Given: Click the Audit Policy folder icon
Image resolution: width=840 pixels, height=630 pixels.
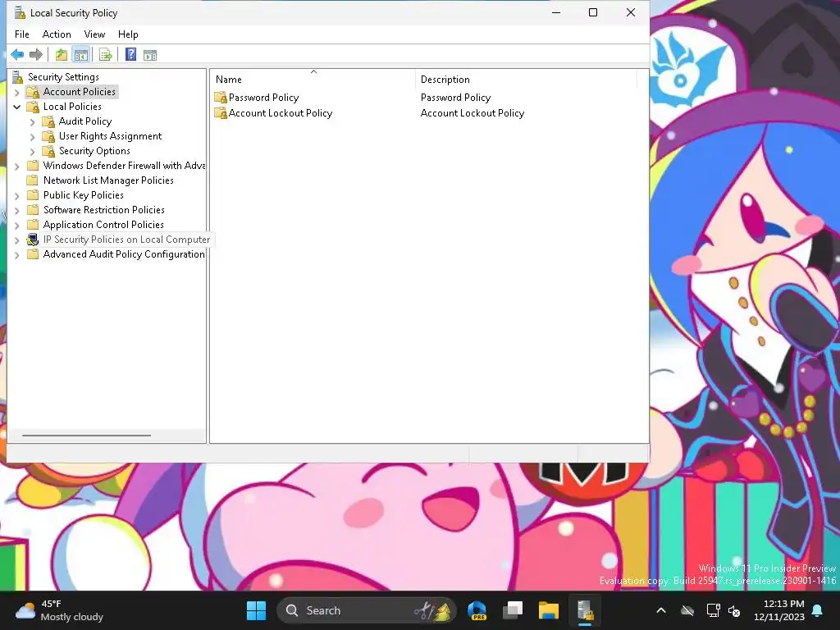Looking at the screenshot, I should [48, 121].
